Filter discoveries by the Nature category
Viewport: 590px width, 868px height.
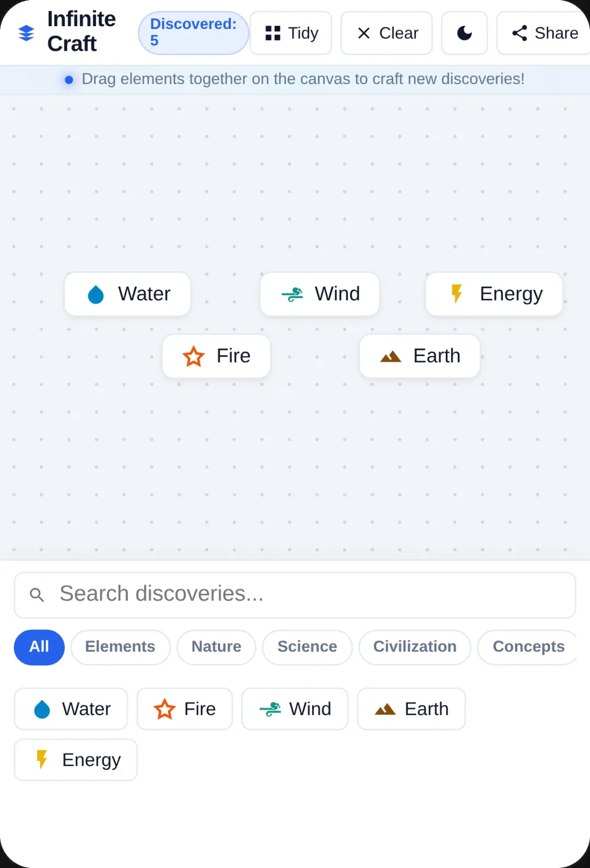(x=216, y=647)
